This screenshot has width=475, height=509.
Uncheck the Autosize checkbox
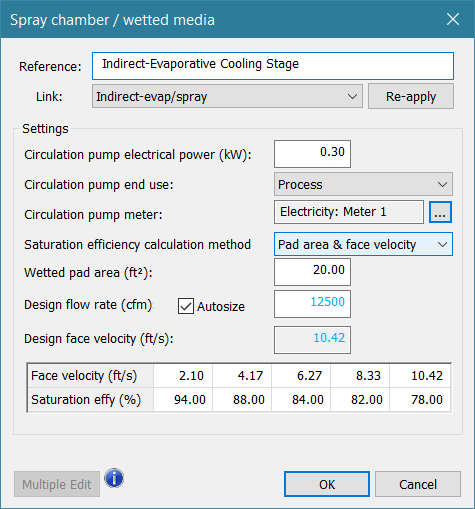pyautogui.click(x=186, y=306)
